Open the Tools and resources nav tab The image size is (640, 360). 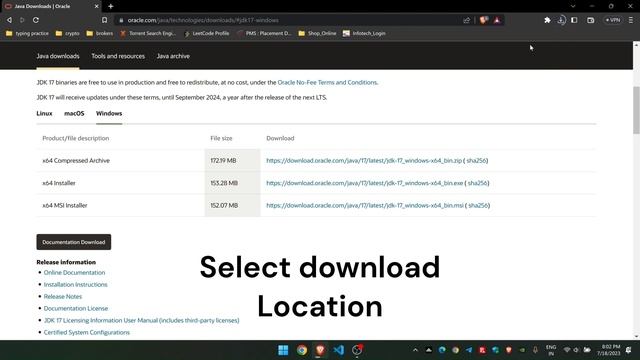click(118, 56)
